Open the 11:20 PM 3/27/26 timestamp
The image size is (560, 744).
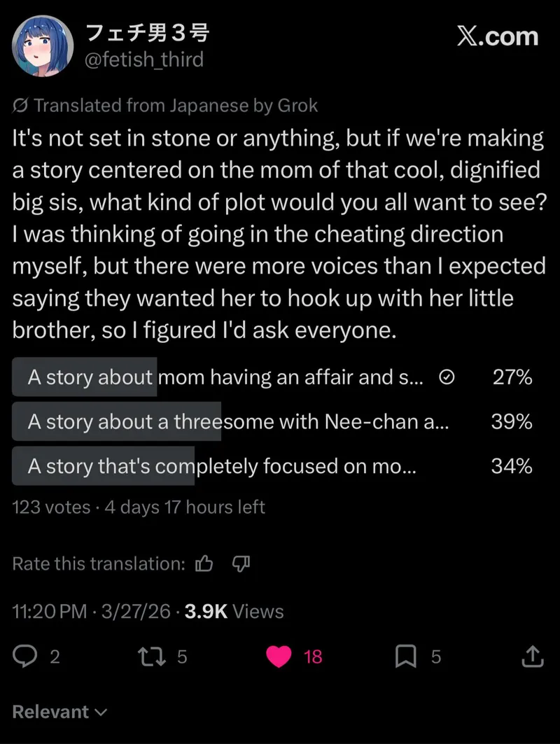point(91,612)
